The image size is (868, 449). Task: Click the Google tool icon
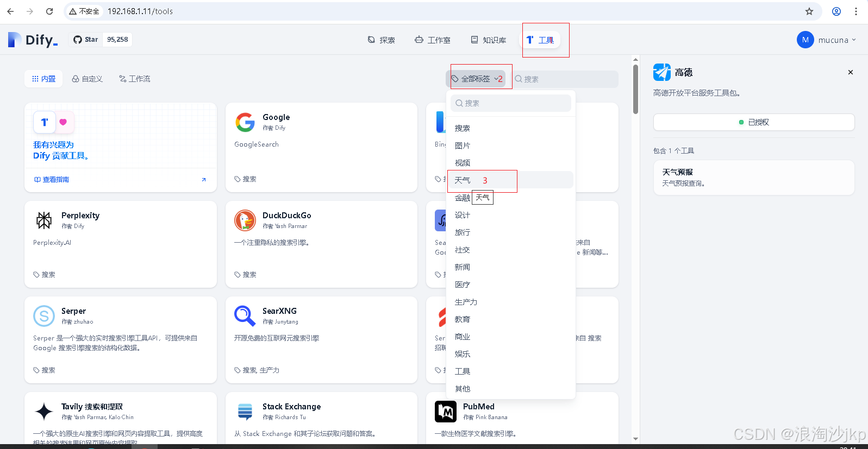[x=245, y=122]
